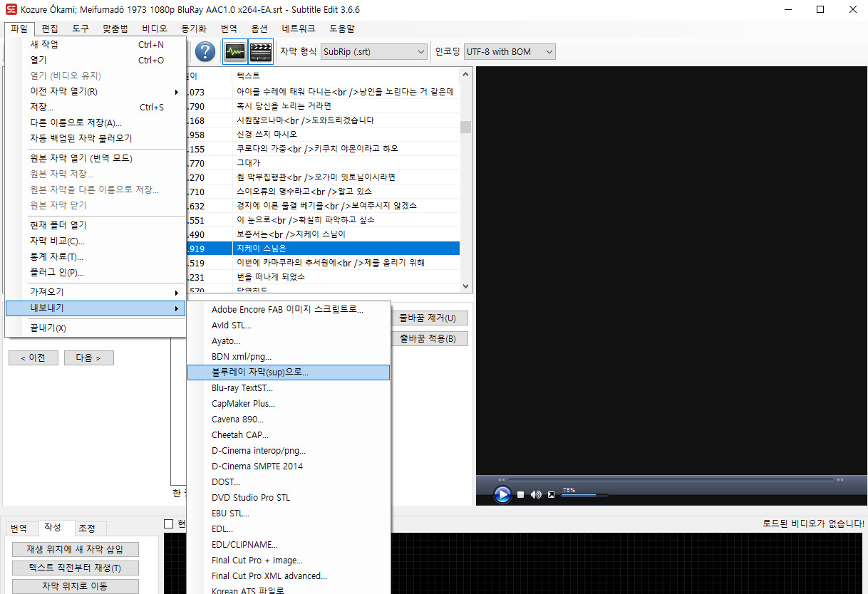Viewport: 868px width, 594px height.
Task: Click the < 이전 button
Action: pyautogui.click(x=33, y=358)
